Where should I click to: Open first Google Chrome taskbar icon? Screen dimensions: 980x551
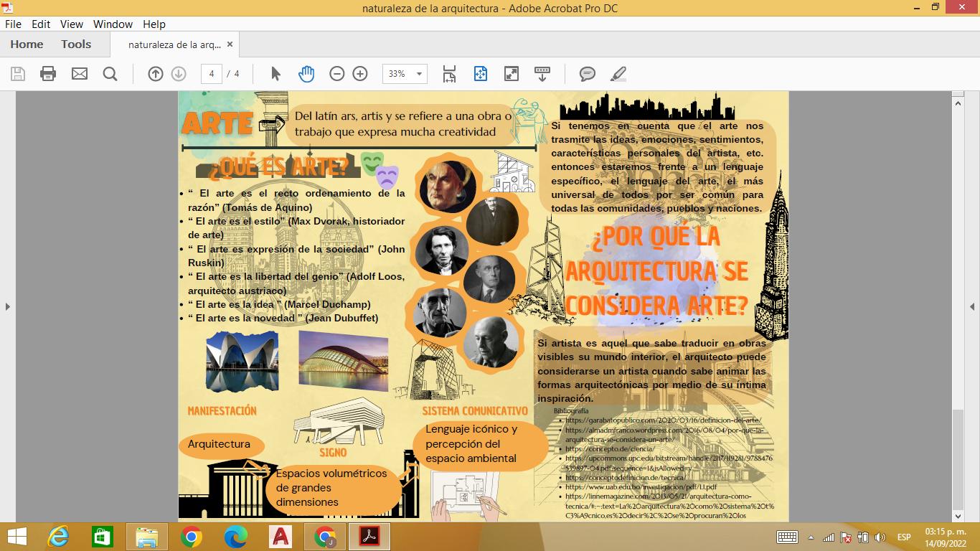coord(192,537)
